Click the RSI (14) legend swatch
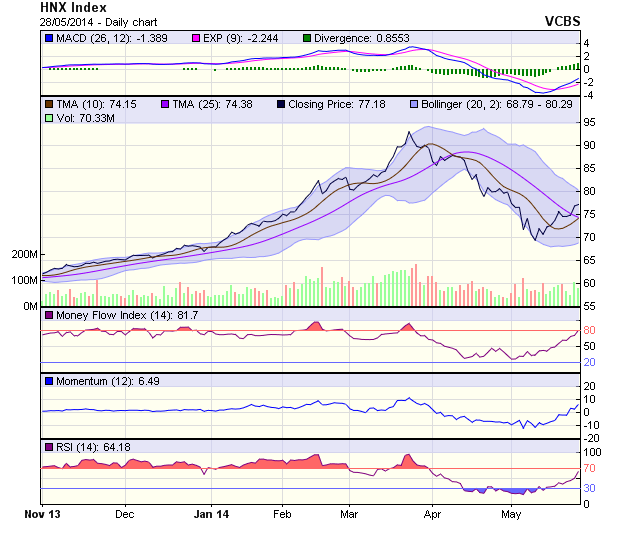Screen dimensions: 620x535 point(49,446)
